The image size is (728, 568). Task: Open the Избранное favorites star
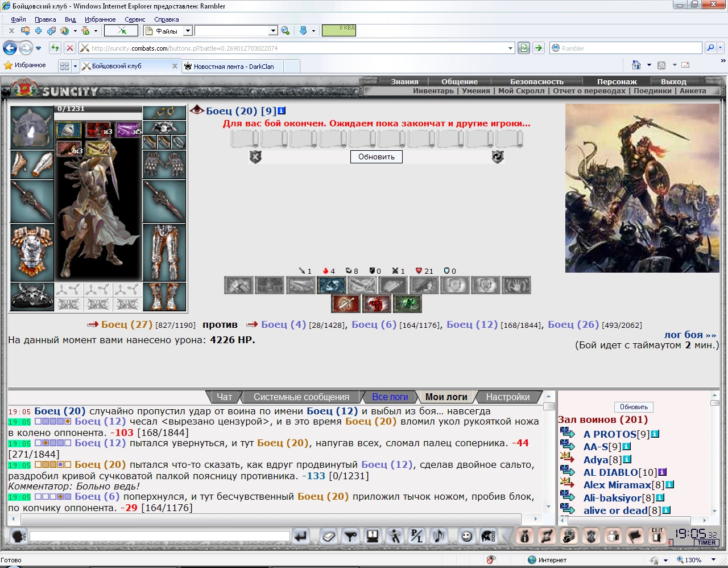pos(24,65)
